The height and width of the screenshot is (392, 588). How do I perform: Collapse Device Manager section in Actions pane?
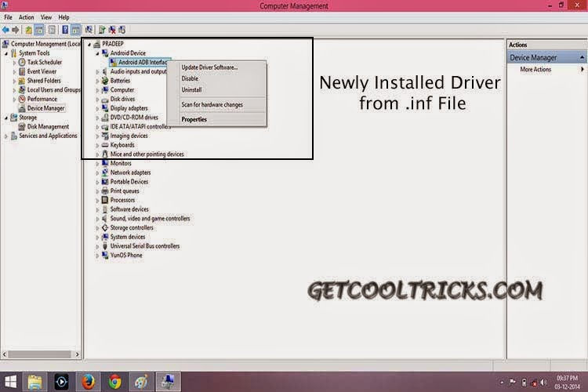click(x=582, y=57)
